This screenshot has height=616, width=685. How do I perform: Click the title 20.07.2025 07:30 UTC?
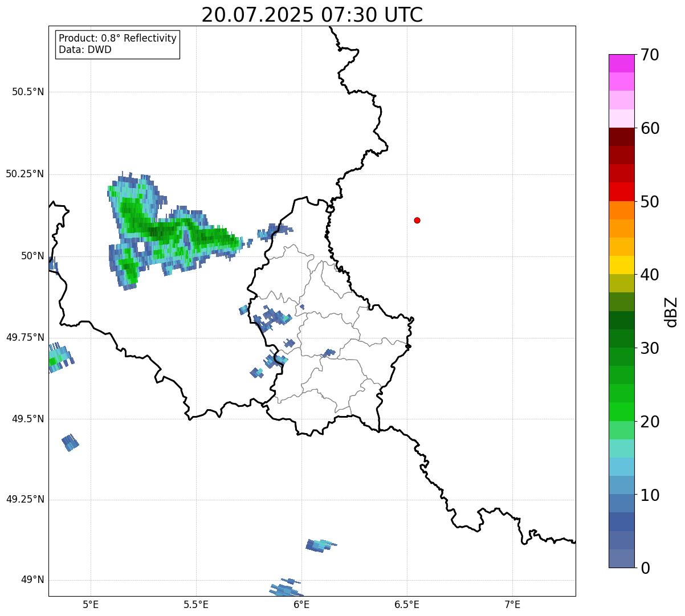pyautogui.click(x=312, y=14)
